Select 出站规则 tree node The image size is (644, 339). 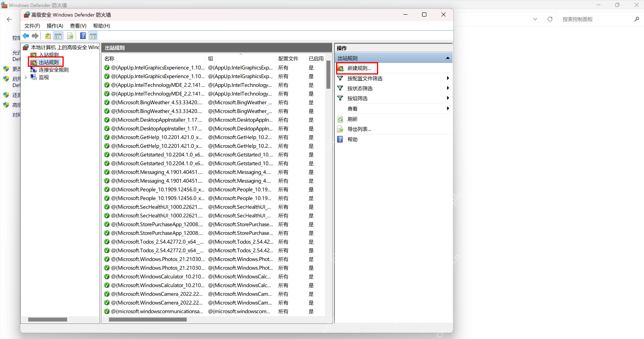[x=49, y=62]
